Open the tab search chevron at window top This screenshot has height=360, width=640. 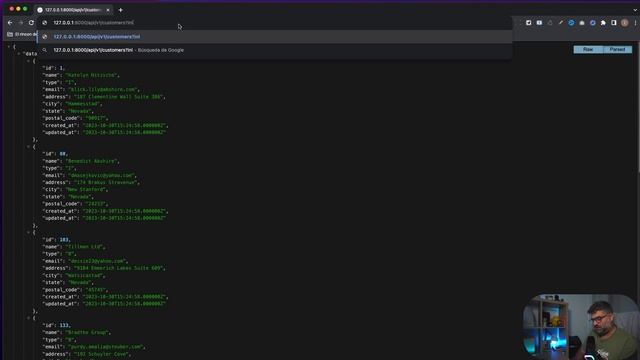pyautogui.click(x=636, y=10)
